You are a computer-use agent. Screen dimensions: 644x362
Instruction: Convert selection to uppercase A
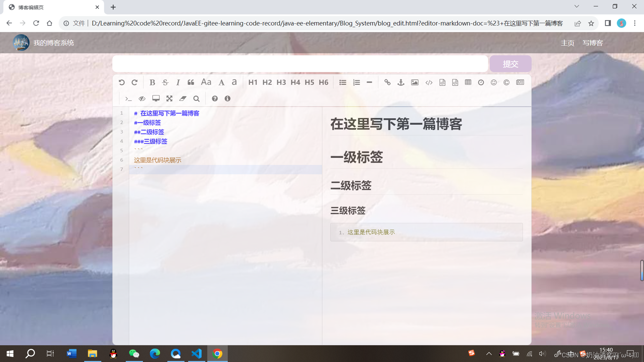[x=221, y=82]
